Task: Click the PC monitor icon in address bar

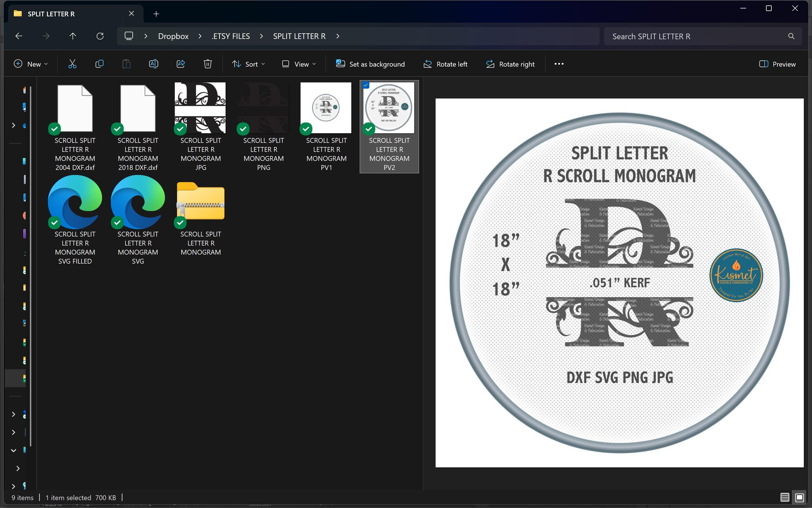Action: (x=129, y=36)
